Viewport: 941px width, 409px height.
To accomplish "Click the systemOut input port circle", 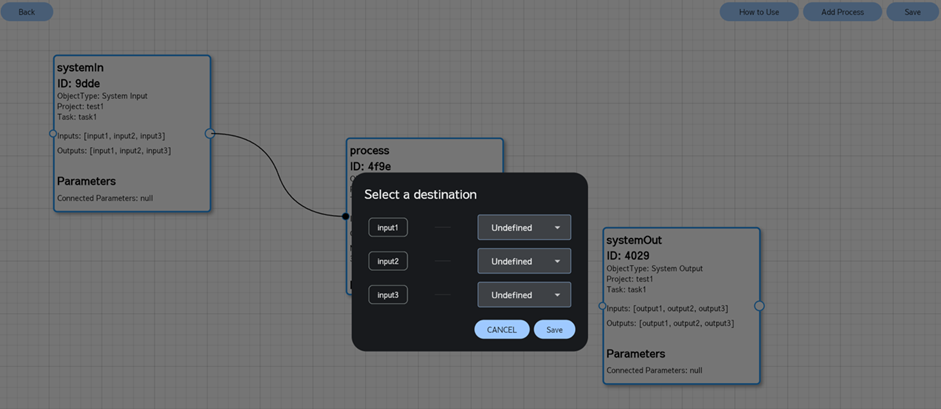I will tap(602, 306).
